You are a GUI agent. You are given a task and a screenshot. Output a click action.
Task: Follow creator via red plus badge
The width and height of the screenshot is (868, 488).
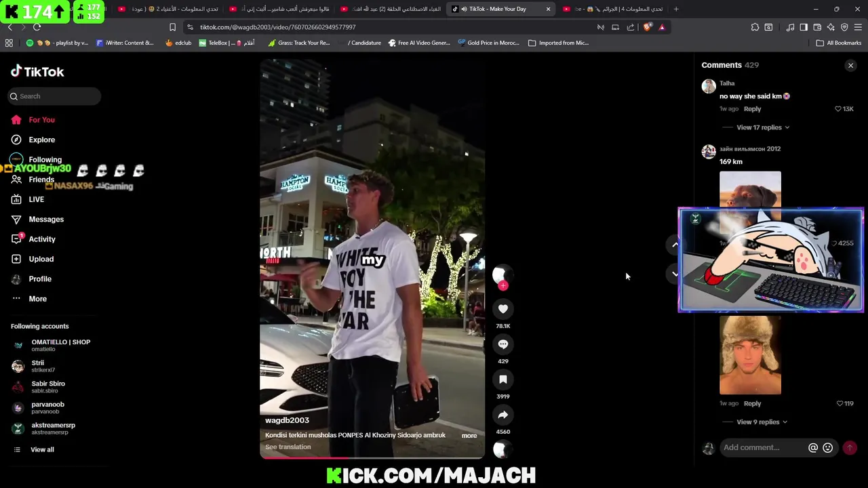pos(503,286)
